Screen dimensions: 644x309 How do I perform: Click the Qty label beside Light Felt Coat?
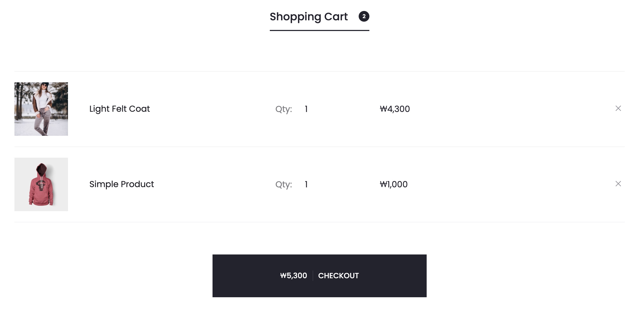(x=283, y=109)
